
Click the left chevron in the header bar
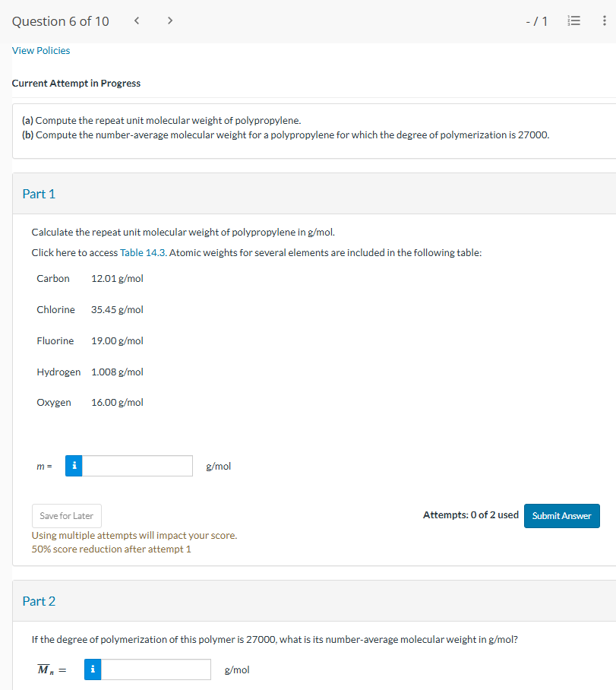[x=137, y=21]
